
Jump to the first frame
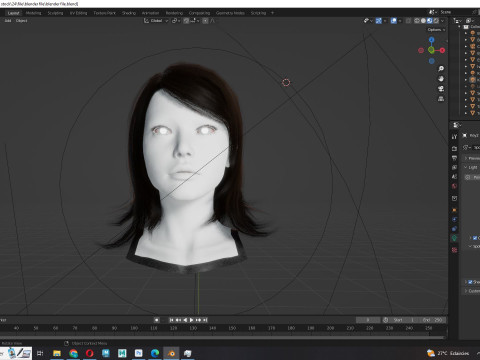(x=171, y=320)
